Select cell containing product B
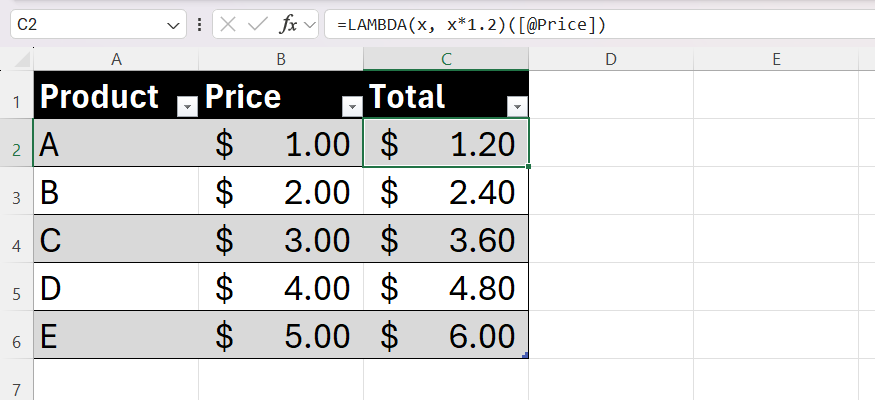 [x=116, y=191]
